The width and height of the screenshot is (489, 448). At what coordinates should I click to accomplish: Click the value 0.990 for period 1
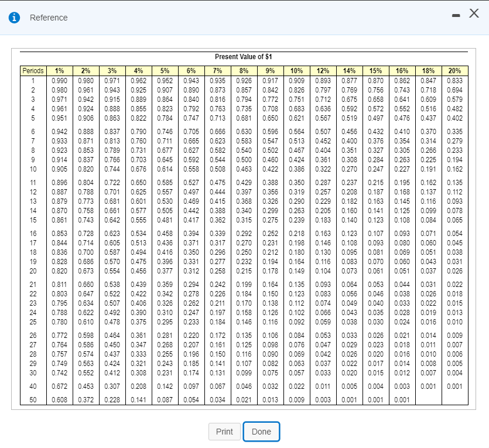tap(59, 79)
